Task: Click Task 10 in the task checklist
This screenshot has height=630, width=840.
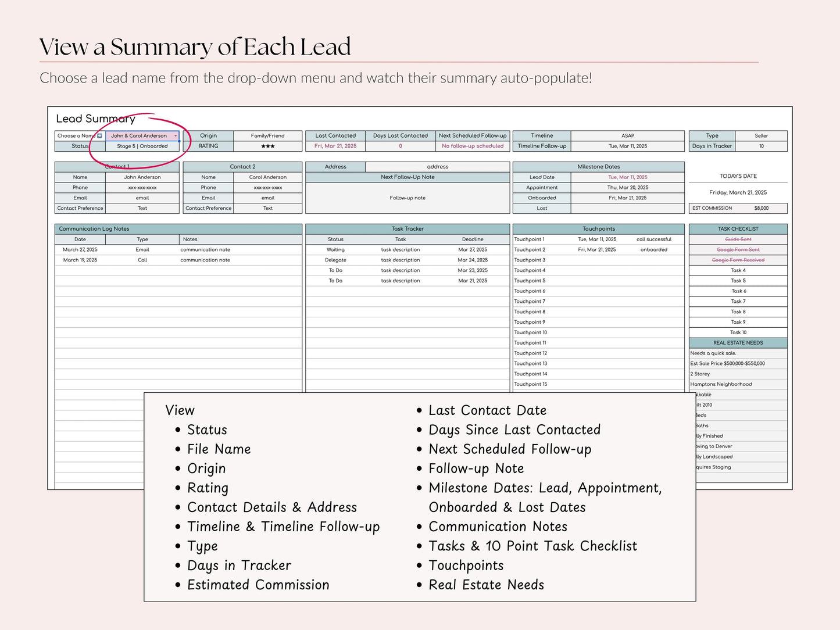Action: click(x=738, y=332)
